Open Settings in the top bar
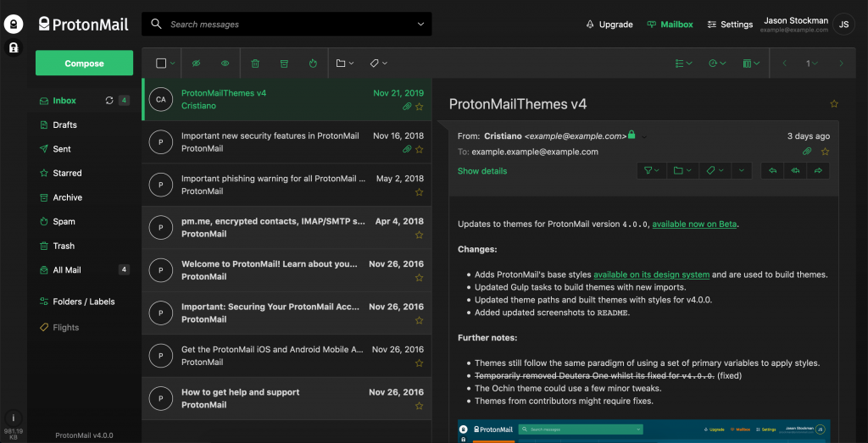The height and width of the screenshot is (443, 868). tap(730, 25)
